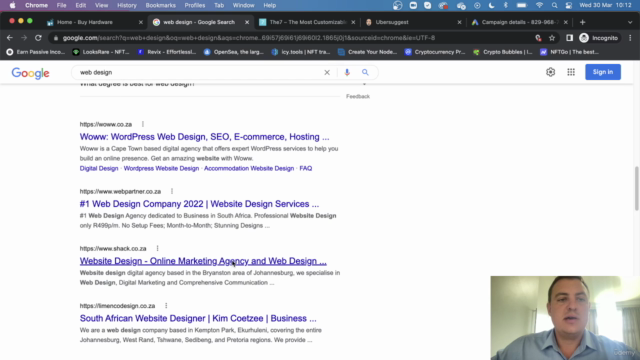Go back to previous page
640x360 pixels.
tap(10, 38)
